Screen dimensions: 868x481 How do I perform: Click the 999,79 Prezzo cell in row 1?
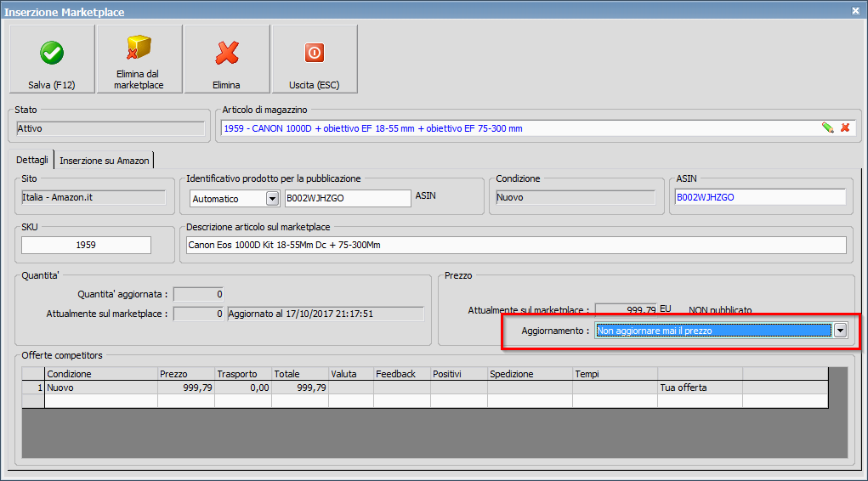tap(186, 388)
